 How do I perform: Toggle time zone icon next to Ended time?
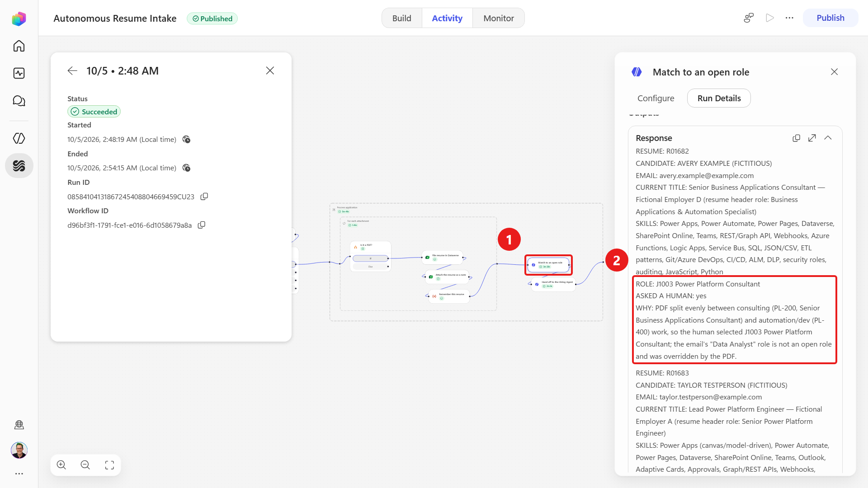pos(186,168)
